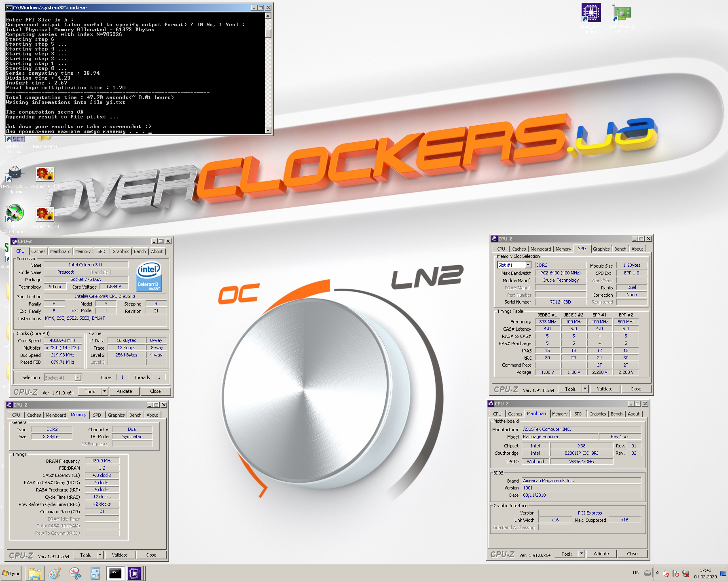Click the touch keyboard tray icon
The height and width of the screenshot is (582, 728).
click(648, 573)
